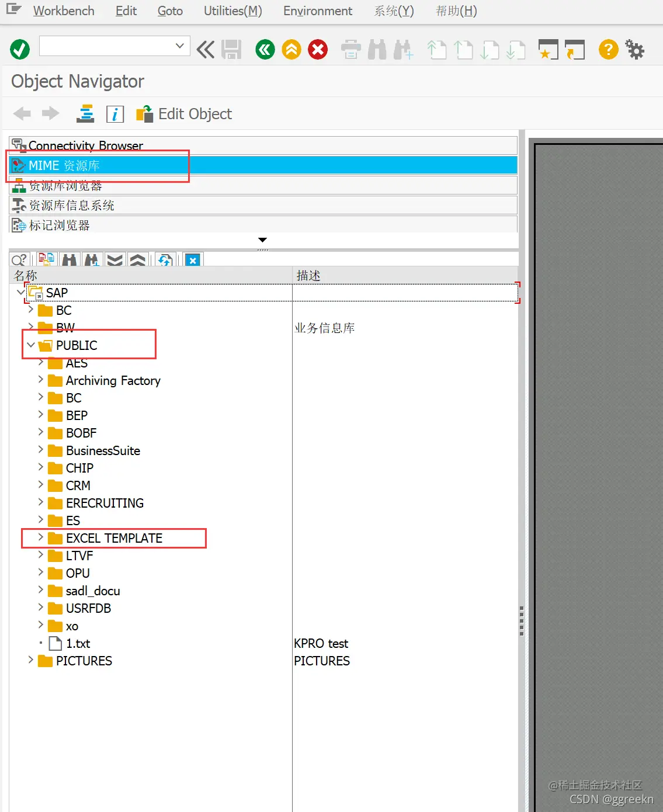This screenshot has width=663, height=812.
Task: Open Help via the yellow question mark icon
Action: (x=608, y=50)
